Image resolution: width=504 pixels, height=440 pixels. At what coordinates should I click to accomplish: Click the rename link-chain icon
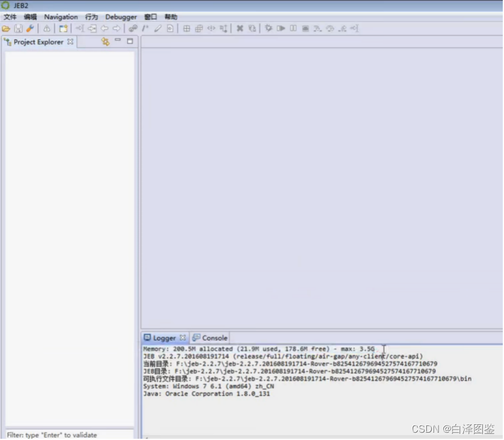pos(133,29)
